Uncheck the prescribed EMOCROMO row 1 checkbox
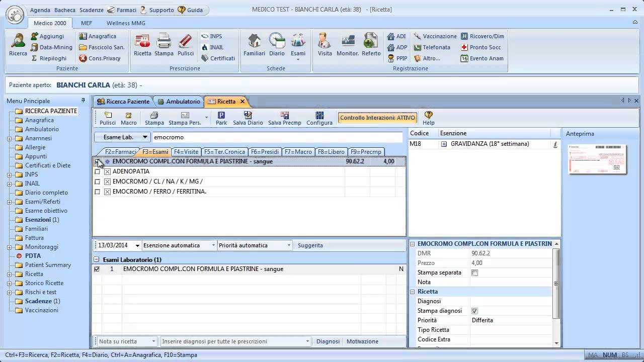Screen dimensions: 644x362 click(97, 269)
